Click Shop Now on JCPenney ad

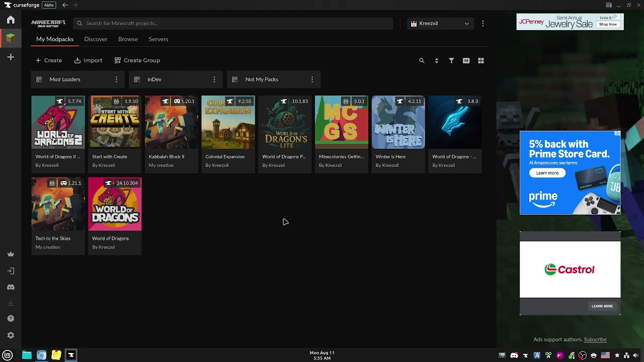(x=608, y=24)
